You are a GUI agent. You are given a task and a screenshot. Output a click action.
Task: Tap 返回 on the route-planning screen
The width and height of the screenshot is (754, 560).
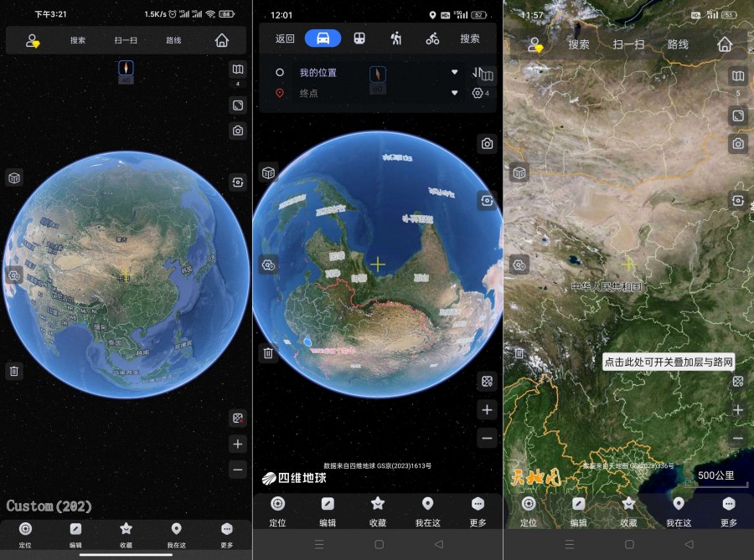click(286, 39)
